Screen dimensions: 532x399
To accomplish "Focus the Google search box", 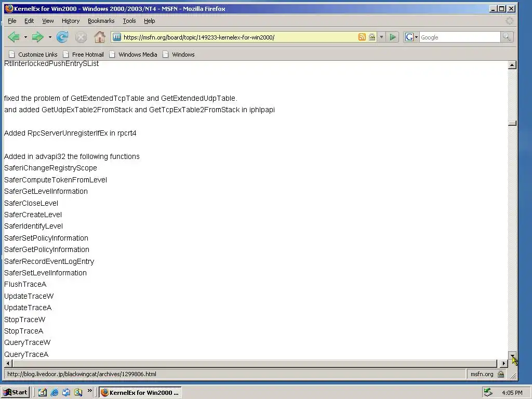I will click(x=460, y=37).
